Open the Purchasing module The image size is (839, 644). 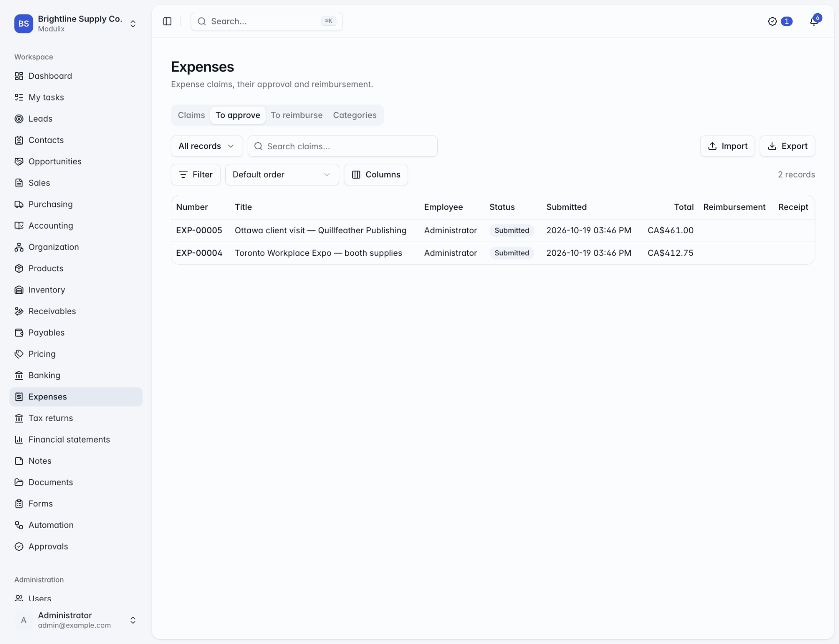coord(76,204)
